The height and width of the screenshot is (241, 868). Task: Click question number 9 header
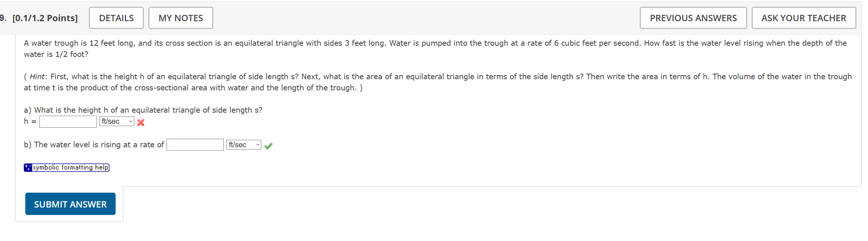pos(4,17)
